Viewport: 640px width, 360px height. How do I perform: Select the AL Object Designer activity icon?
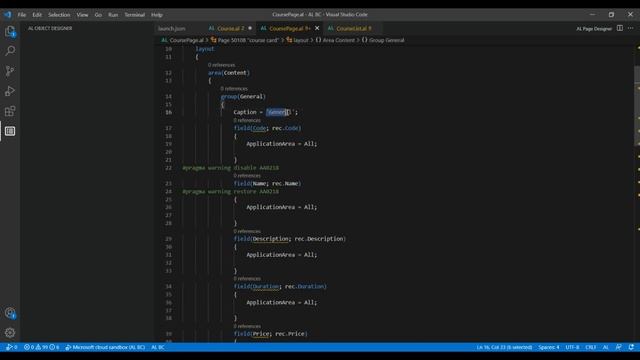point(10,131)
